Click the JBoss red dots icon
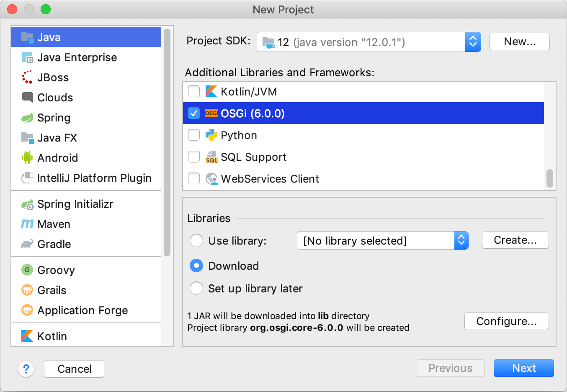Viewport: 567px width, 392px height. (x=27, y=77)
